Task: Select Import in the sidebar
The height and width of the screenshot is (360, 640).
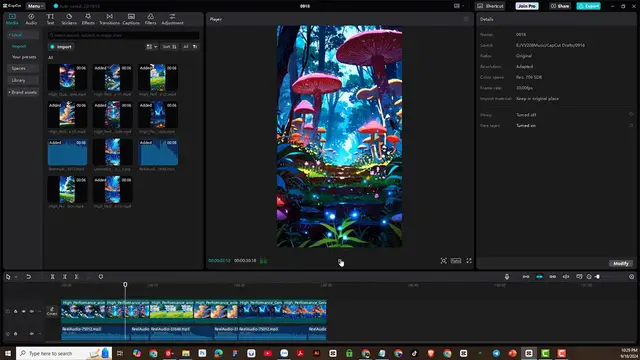Action: coord(19,47)
